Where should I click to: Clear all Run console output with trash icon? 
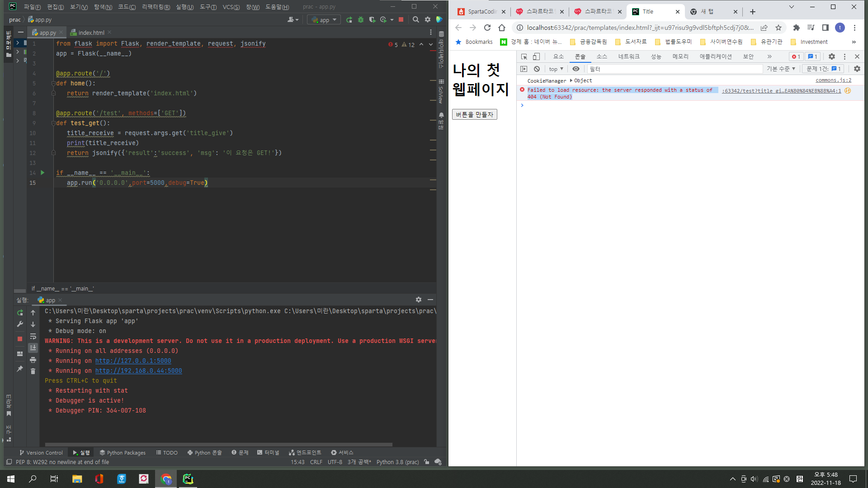click(33, 371)
